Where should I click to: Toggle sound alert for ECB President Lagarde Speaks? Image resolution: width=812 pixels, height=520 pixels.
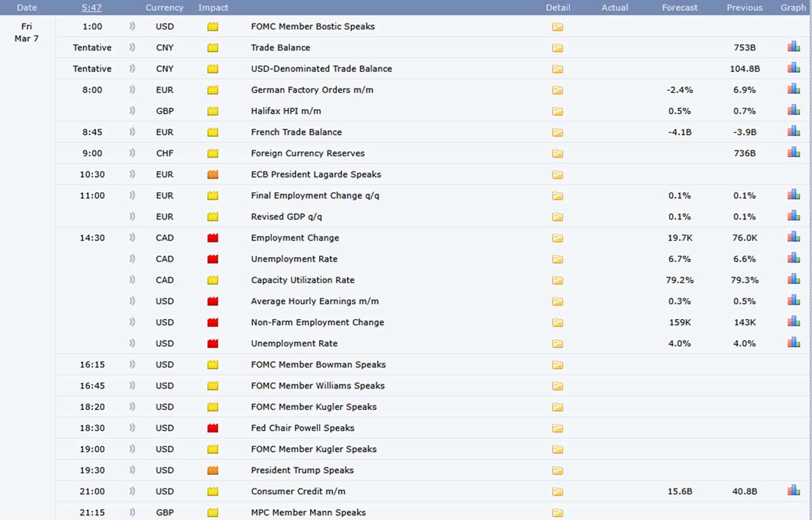pyautogui.click(x=133, y=174)
